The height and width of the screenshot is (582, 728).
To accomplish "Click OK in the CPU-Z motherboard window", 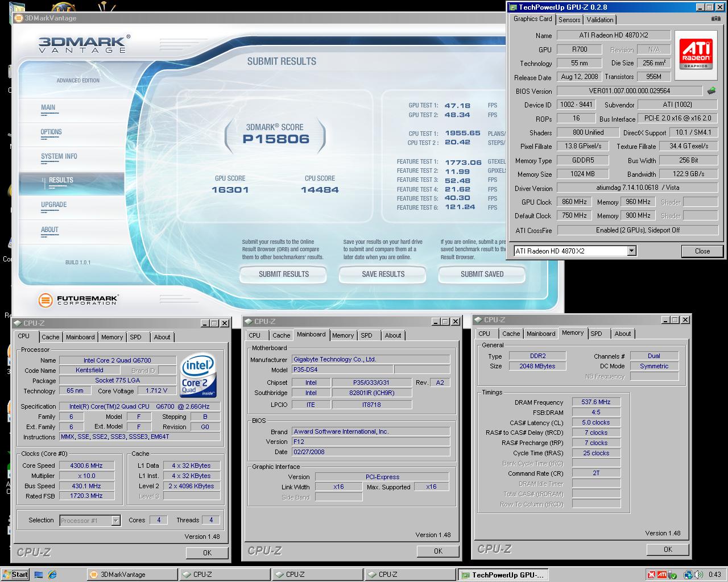I will point(438,551).
